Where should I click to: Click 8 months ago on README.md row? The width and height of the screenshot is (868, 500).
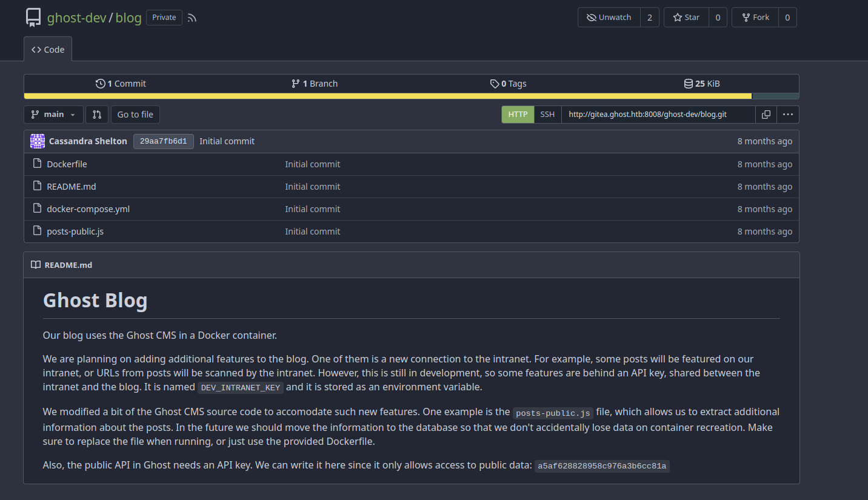[765, 186]
